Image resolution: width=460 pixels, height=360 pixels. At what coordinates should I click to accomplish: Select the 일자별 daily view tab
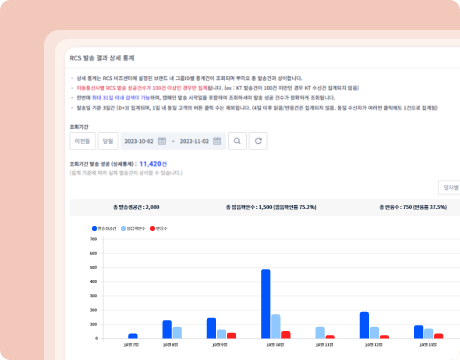pyautogui.click(x=450, y=188)
